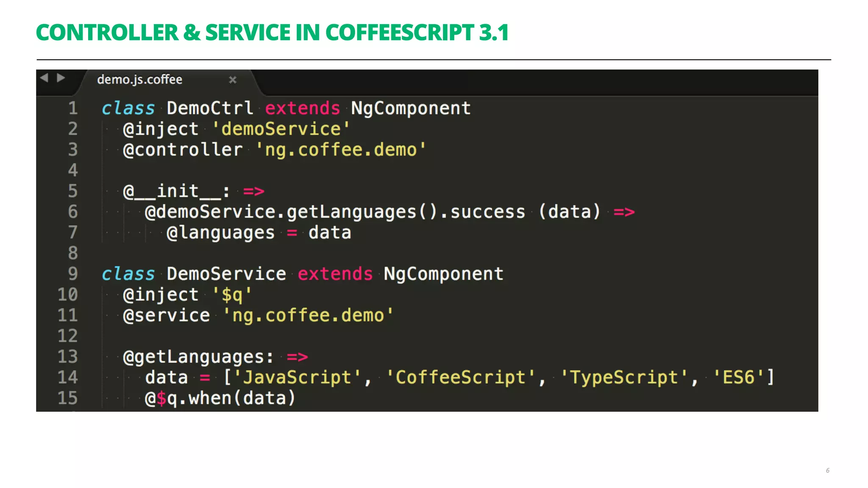Click line number 9 in gutter

coord(73,274)
